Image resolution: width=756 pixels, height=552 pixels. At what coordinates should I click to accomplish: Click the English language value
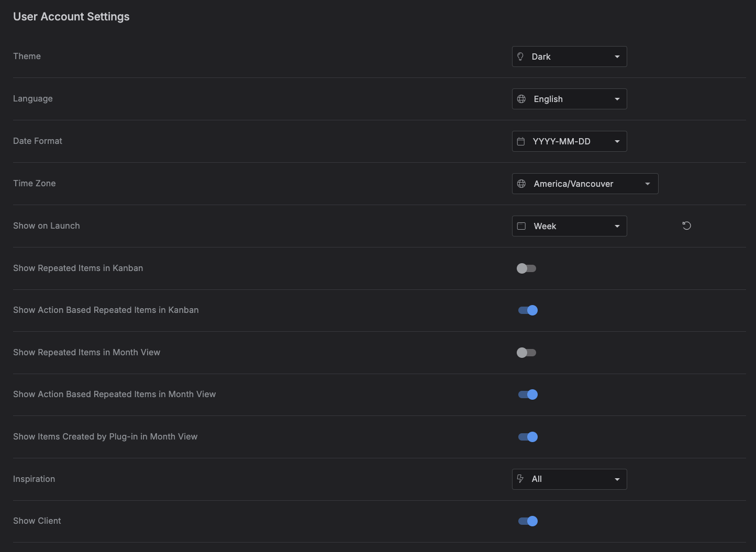[x=548, y=99]
